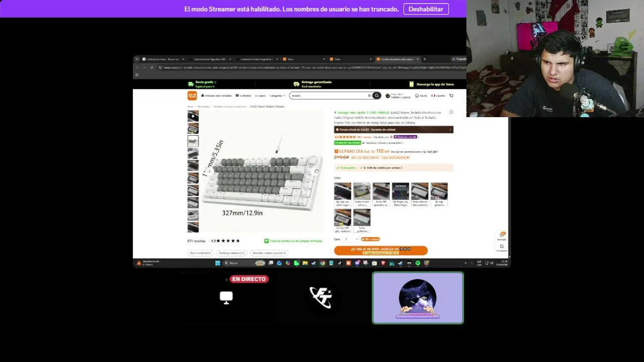Open the Windows Start menu
The image size is (644, 362).
coord(218,263)
